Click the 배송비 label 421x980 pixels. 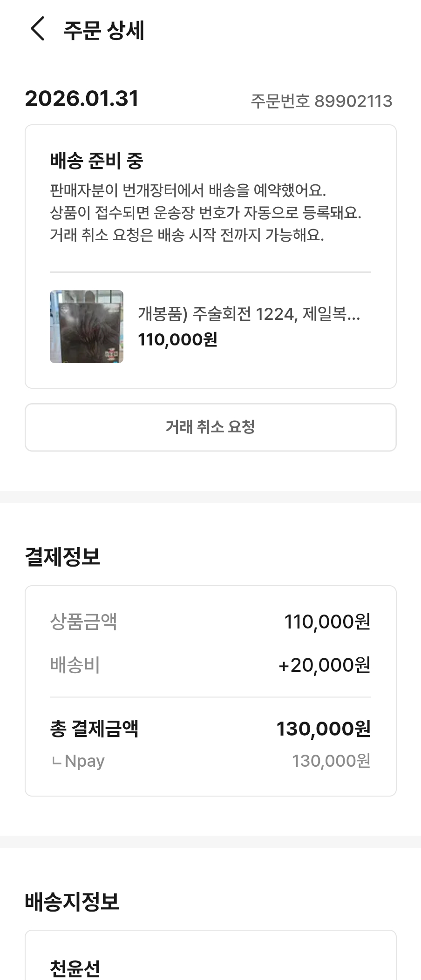[x=75, y=665]
